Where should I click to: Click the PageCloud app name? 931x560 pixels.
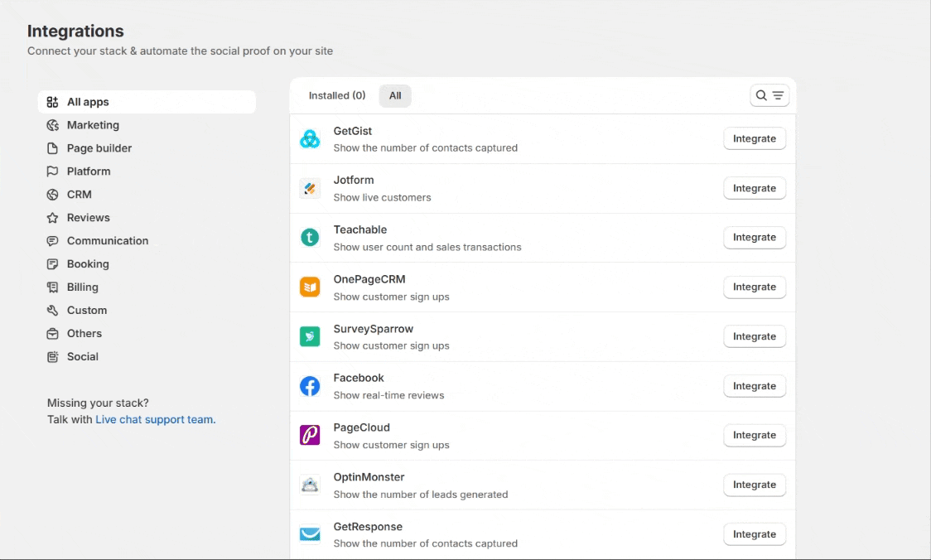(x=362, y=427)
